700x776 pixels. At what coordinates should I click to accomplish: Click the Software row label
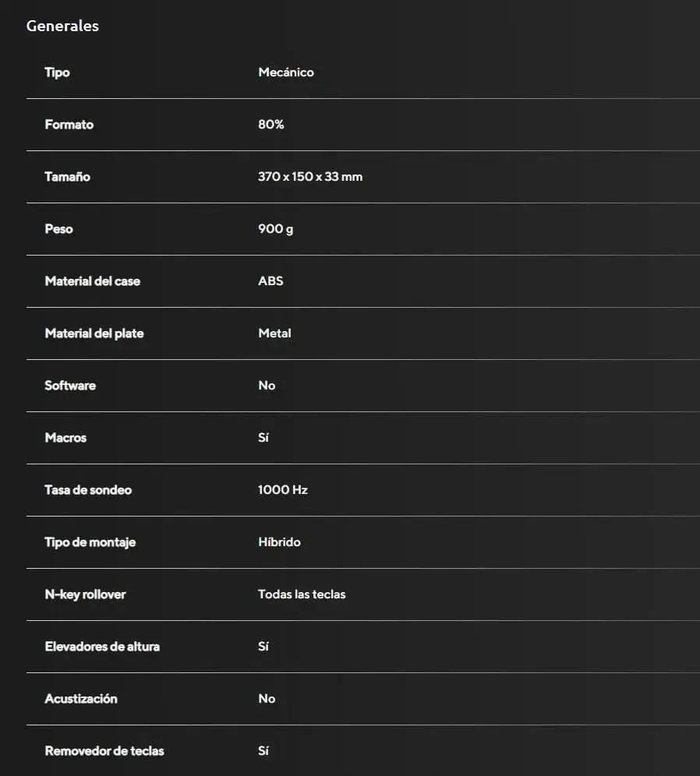point(70,386)
